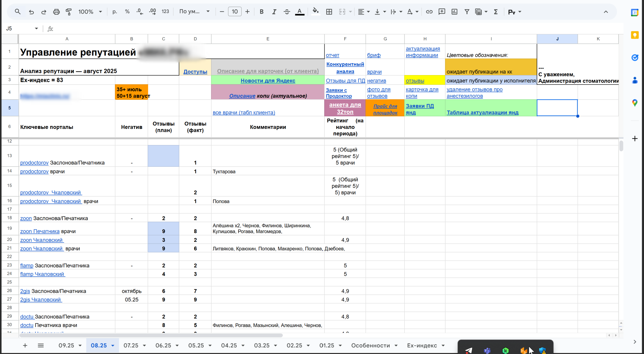Open Google Keep side panel
Screen dimensions: 644x354
click(x=635, y=35)
